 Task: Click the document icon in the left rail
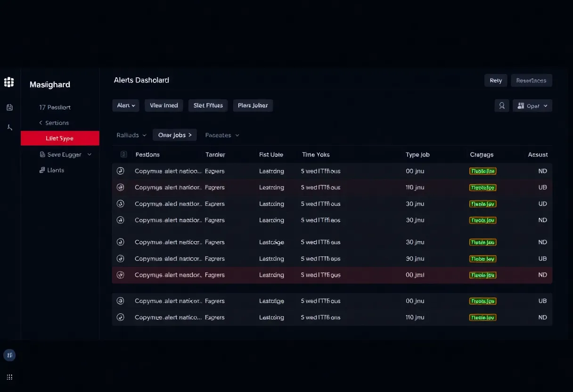pyautogui.click(x=9, y=107)
